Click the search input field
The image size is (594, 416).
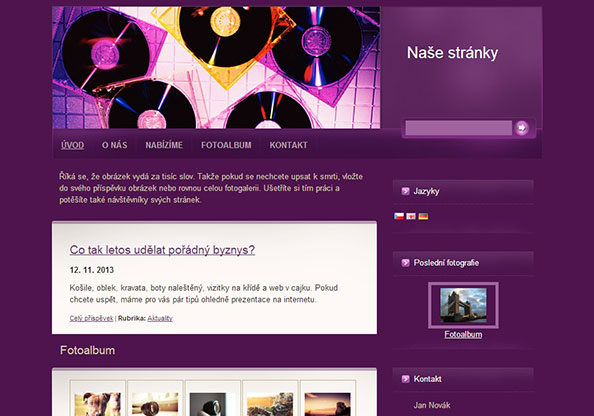tap(458, 128)
